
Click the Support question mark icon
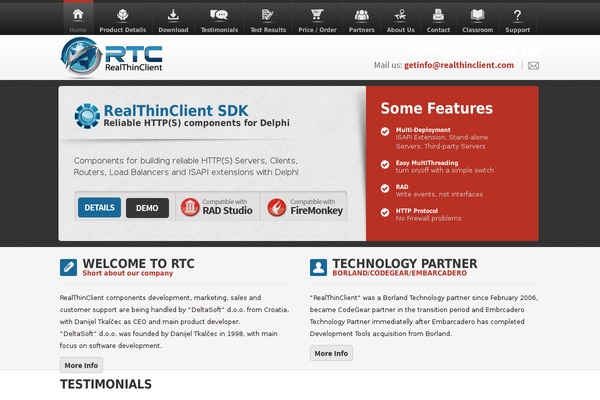[x=517, y=15]
